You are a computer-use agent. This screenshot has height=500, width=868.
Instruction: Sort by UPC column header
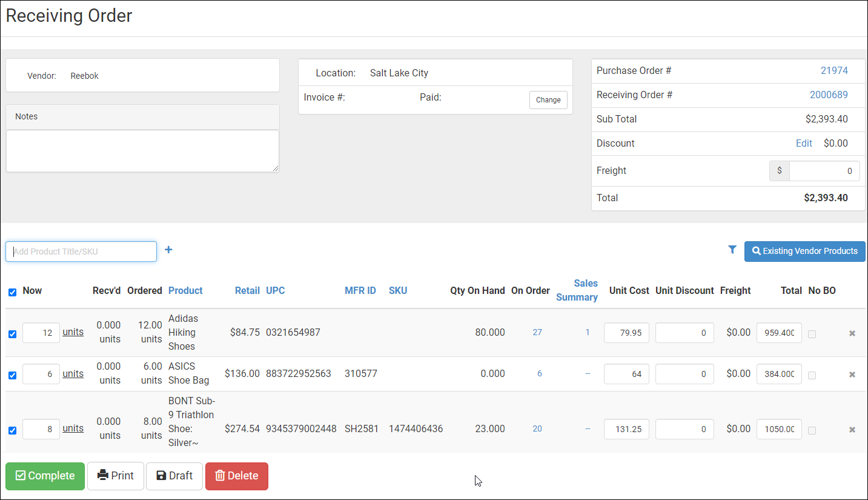point(275,290)
